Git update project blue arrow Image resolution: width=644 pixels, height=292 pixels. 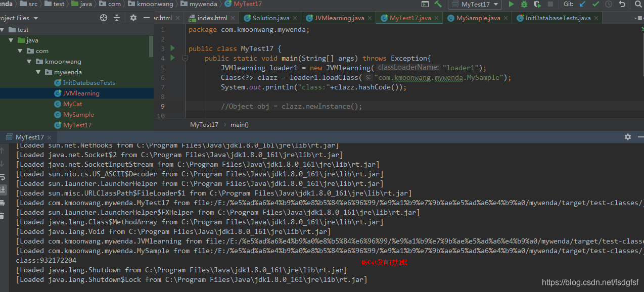click(x=582, y=4)
